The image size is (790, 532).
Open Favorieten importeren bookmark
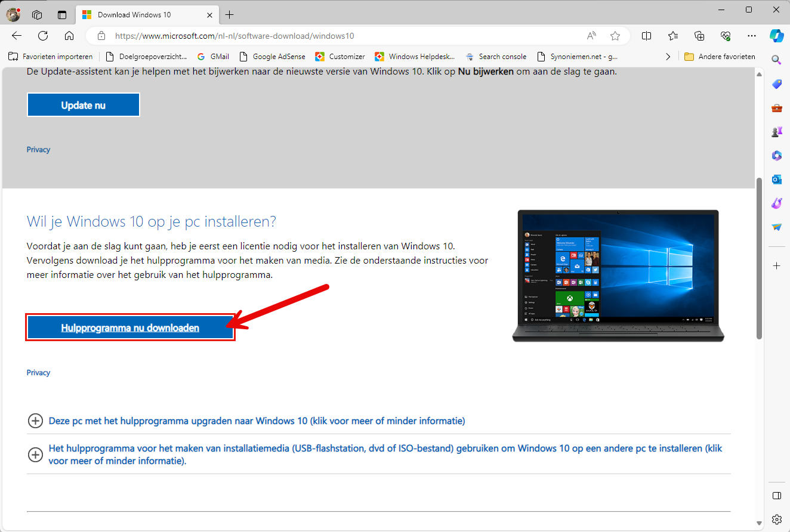51,57
